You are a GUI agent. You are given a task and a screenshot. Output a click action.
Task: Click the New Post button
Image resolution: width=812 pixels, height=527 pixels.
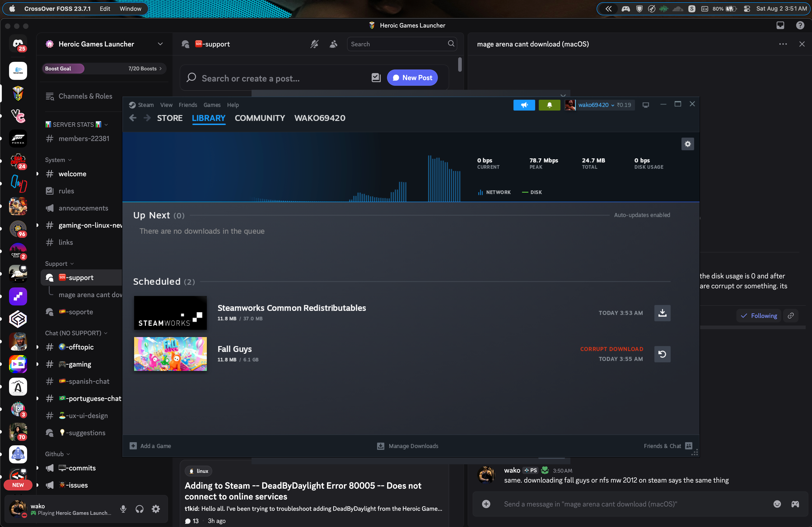412,78
